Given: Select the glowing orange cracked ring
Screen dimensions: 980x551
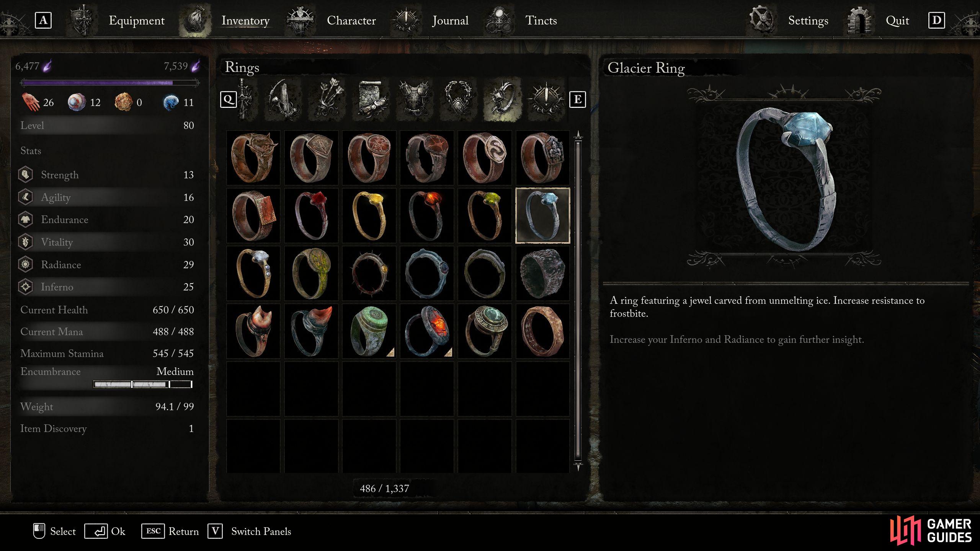Looking at the screenshot, I should [427, 331].
